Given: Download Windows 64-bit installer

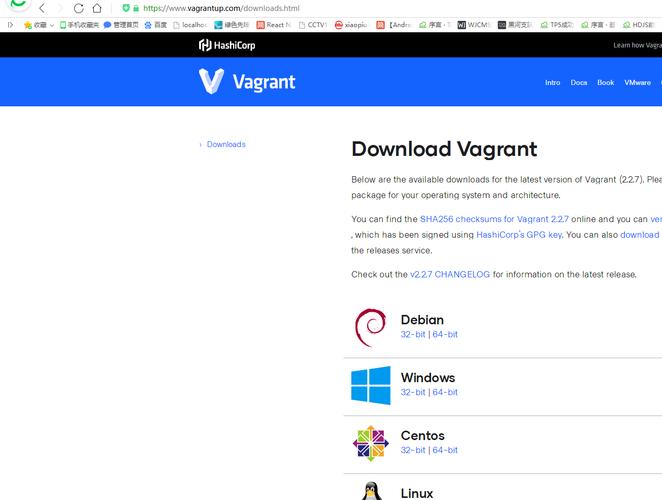Looking at the screenshot, I should 445,393.
